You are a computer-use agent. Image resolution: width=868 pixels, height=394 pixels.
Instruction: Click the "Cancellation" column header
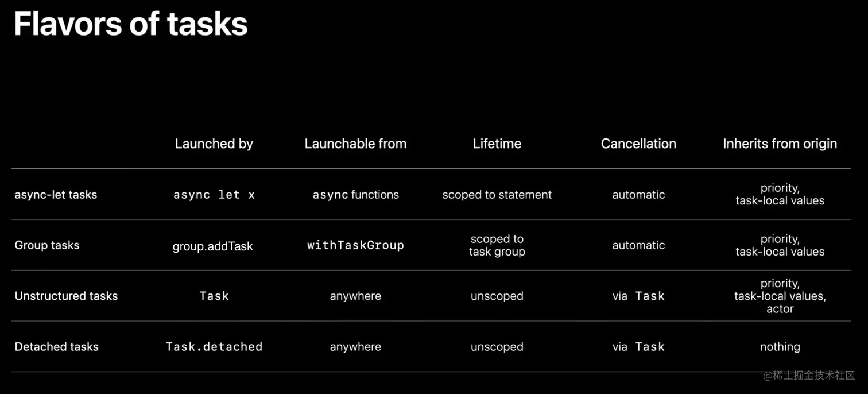(638, 144)
